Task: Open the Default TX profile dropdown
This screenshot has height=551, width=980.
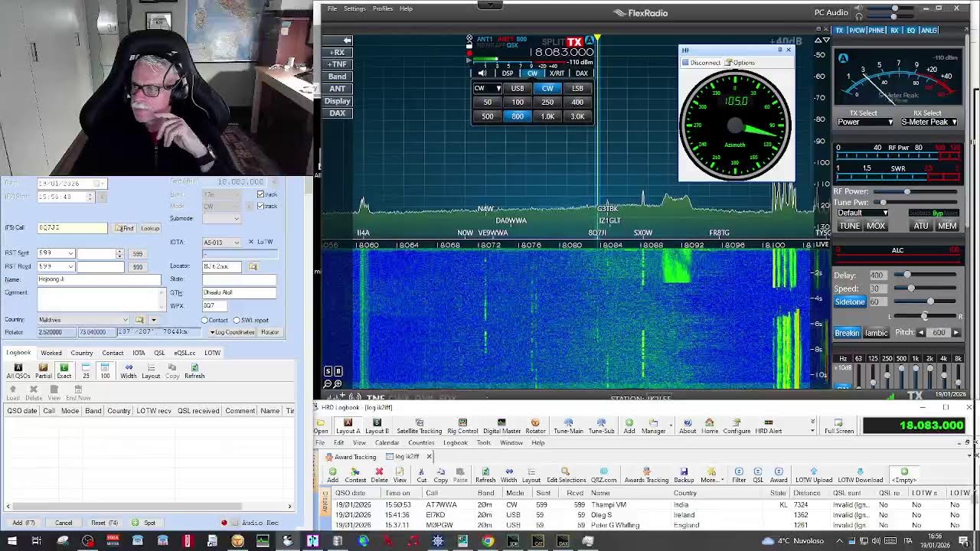Action: (x=862, y=213)
